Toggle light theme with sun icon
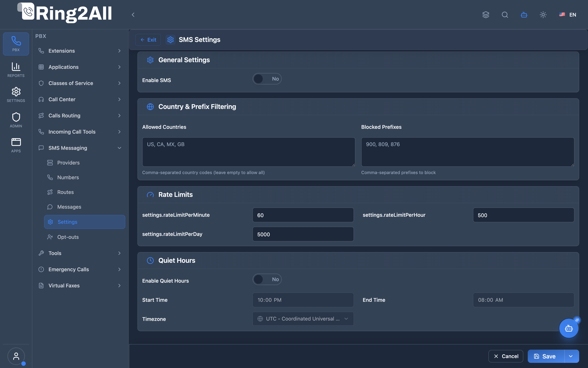Viewport: 588px width, 368px height. [x=543, y=15]
